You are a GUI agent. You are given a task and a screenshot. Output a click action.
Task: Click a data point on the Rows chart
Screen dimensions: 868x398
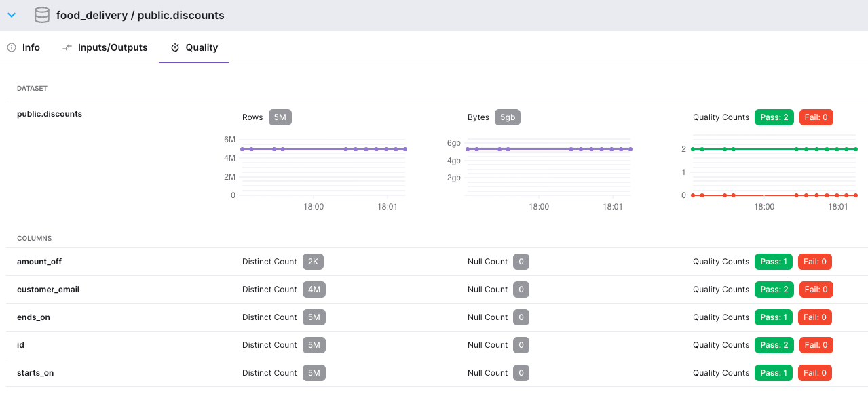click(324, 148)
